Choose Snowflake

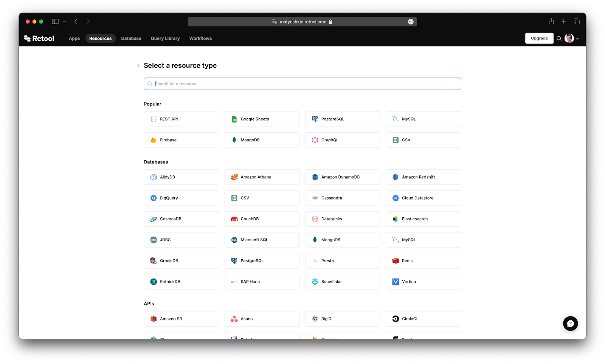coord(343,282)
